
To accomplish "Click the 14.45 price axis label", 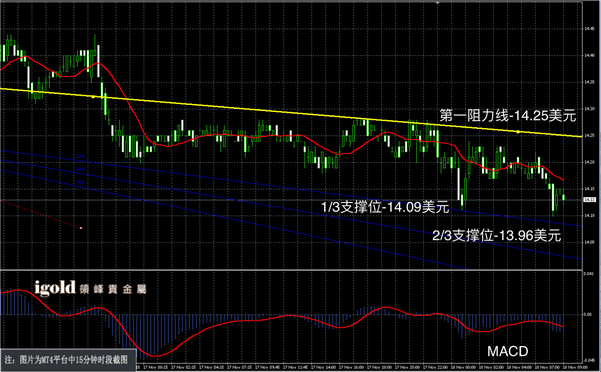I will click(589, 28).
